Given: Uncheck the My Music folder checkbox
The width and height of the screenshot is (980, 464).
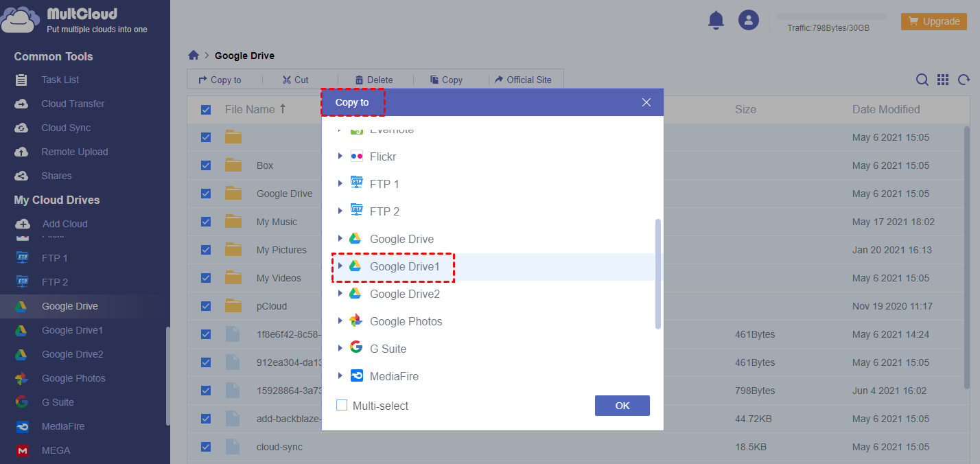Looking at the screenshot, I should pyautogui.click(x=206, y=222).
